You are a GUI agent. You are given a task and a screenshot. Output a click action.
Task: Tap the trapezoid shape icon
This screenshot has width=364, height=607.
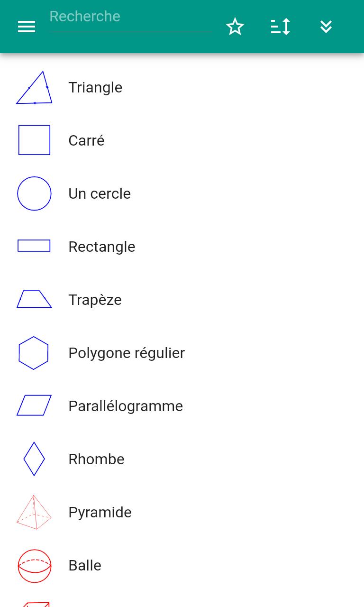[x=34, y=299]
